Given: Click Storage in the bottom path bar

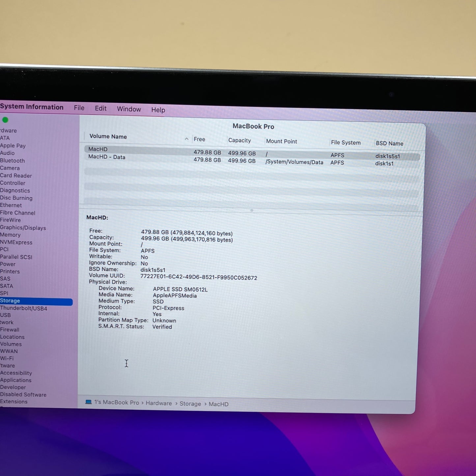Looking at the screenshot, I should (190, 404).
